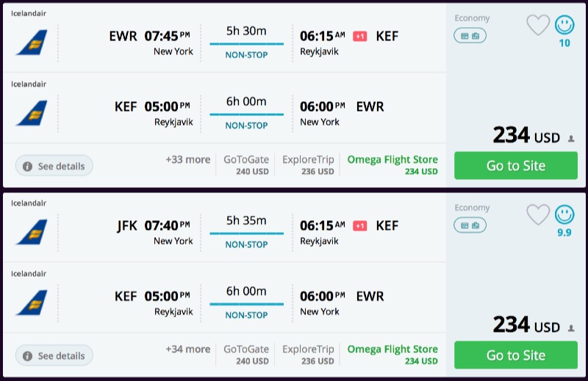Click baggage info icons in first result

click(470, 35)
